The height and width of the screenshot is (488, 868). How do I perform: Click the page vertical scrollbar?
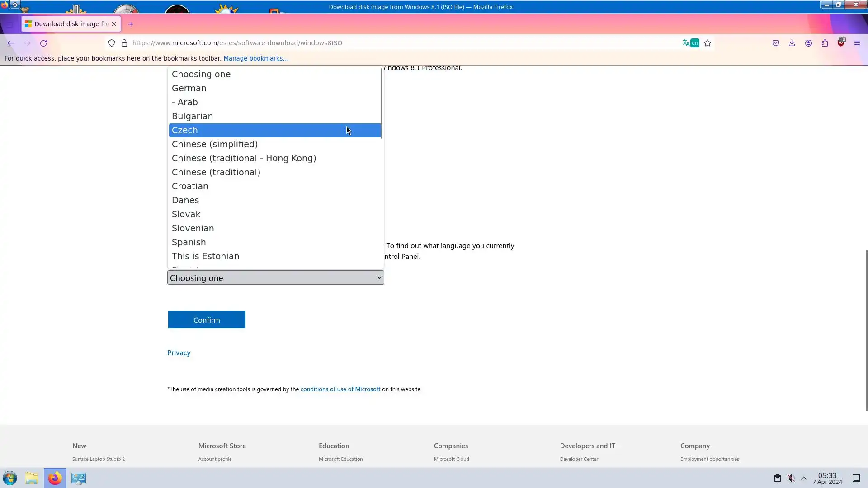coord(866,330)
